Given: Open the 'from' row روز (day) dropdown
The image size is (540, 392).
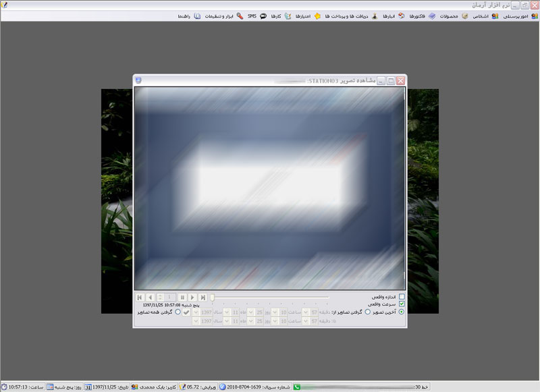Looking at the screenshot, I should pos(251,312).
